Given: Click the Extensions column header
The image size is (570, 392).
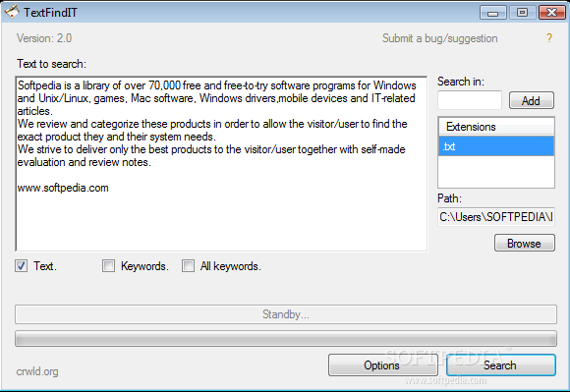Looking at the screenshot, I should pos(496,127).
